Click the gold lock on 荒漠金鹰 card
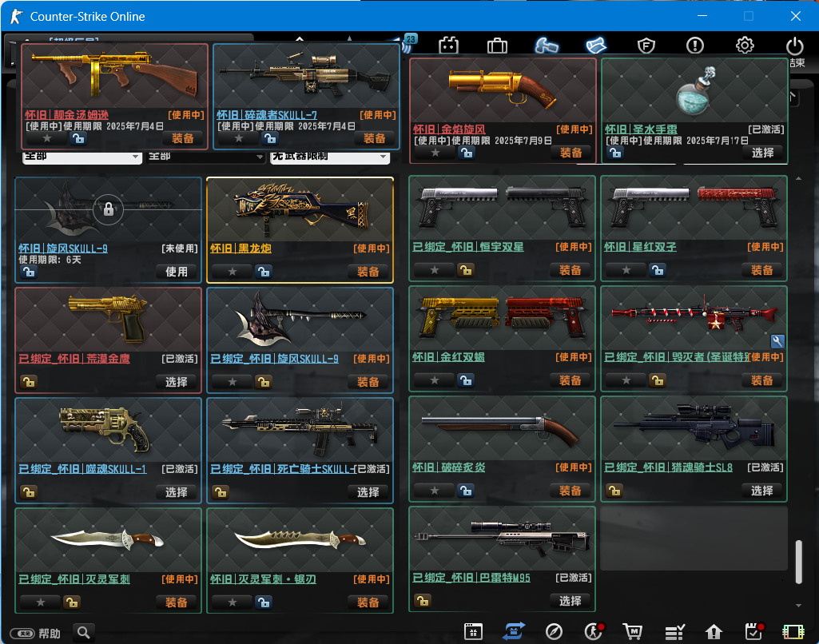819x644 pixels. tap(29, 382)
